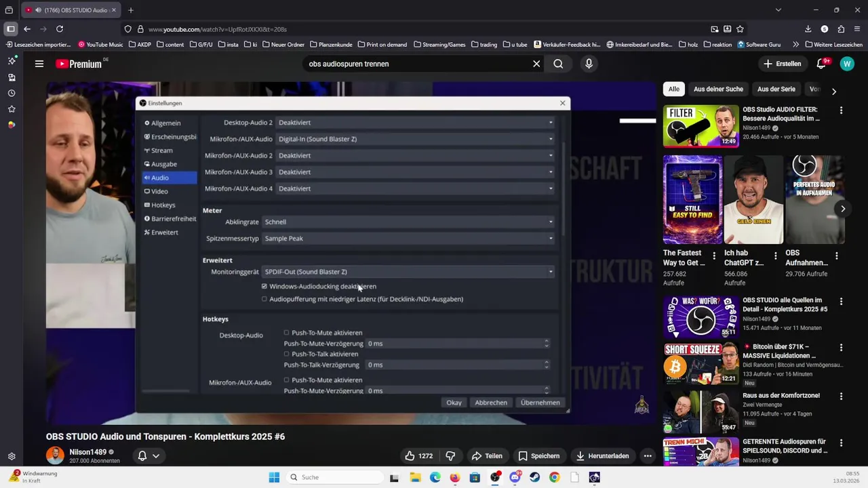The image size is (868, 488).
Task: Open a new browser tab with plus
Action: pyautogui.click(x=131, y=10)
